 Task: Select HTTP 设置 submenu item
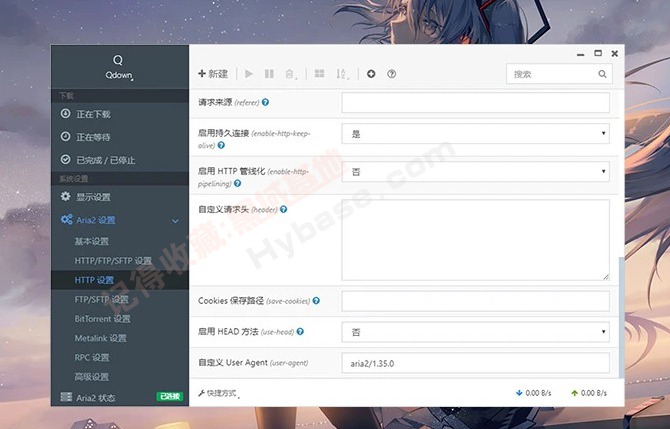[x=120, y=280]
